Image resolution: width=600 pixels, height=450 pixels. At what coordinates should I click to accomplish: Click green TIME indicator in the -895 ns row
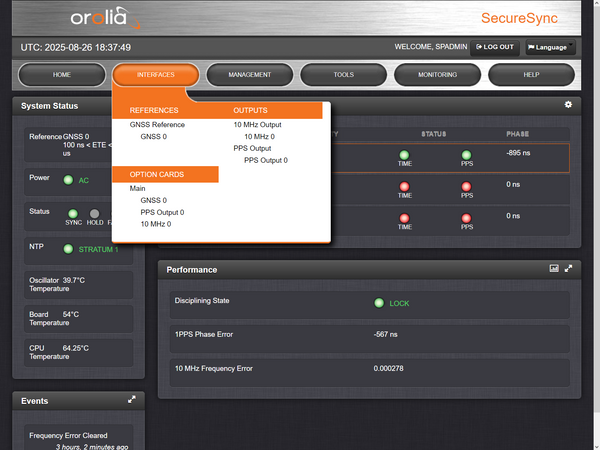point(404,155)
